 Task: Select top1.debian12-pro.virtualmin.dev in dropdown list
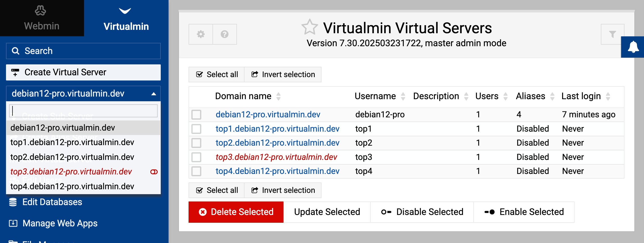click(x=83, y=142)
